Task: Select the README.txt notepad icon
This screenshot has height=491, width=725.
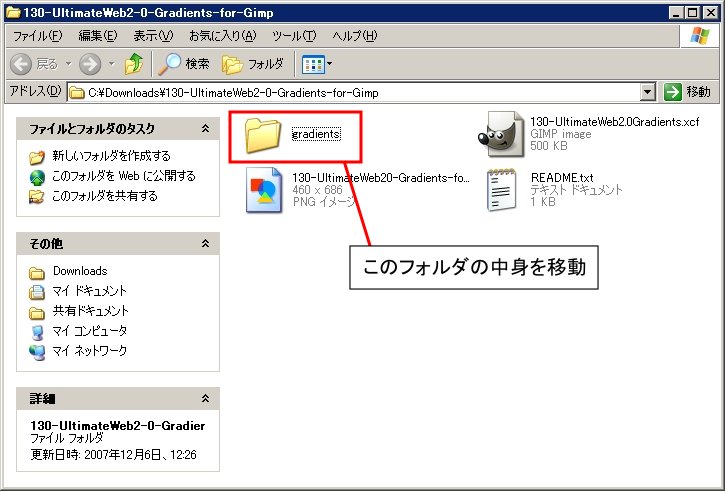Action: pyautogui.click(x=502, y=190)
